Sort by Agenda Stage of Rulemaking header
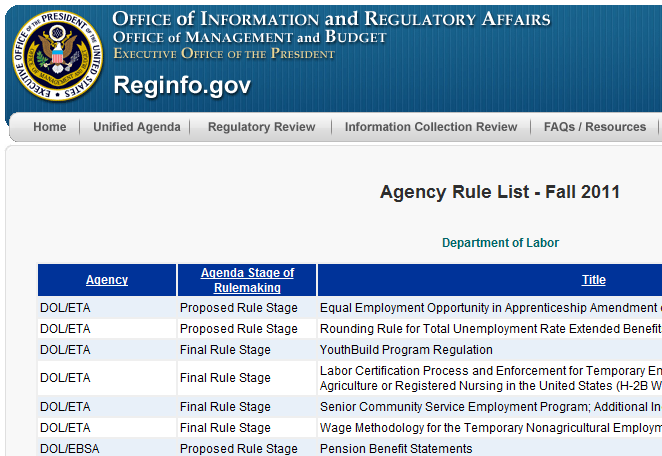The image size is (662, 456). click(247, 280)
